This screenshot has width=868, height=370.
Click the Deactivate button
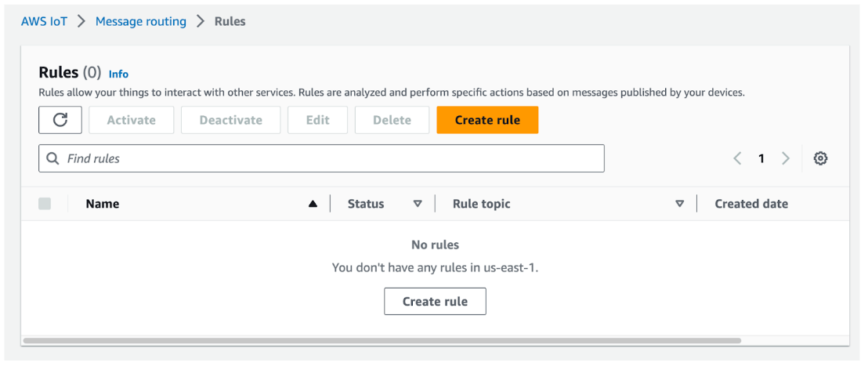point(230,120)
